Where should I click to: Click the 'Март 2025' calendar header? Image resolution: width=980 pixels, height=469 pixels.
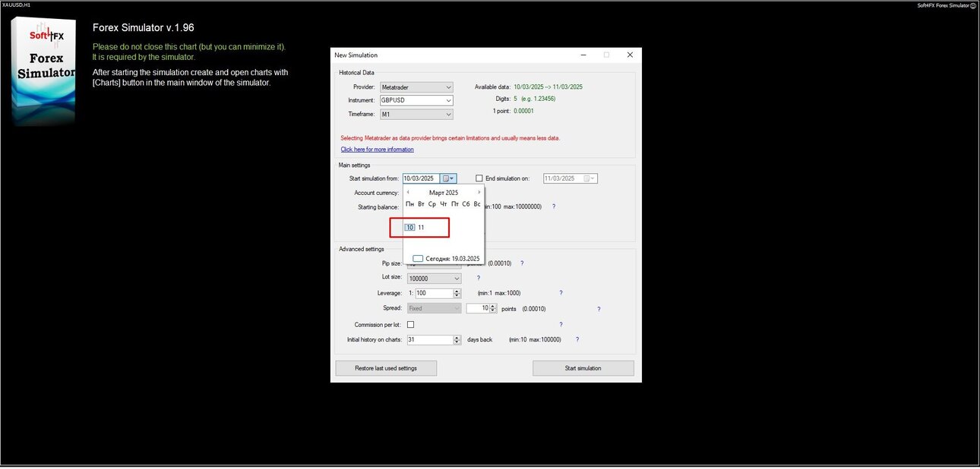click(x=444, y=193)
